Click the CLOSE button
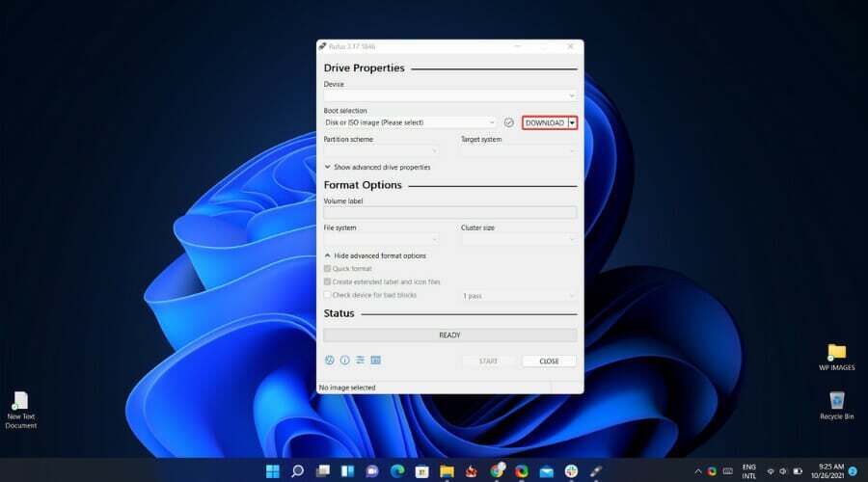This screenshot has height=482, width=868. pos(549,361)
